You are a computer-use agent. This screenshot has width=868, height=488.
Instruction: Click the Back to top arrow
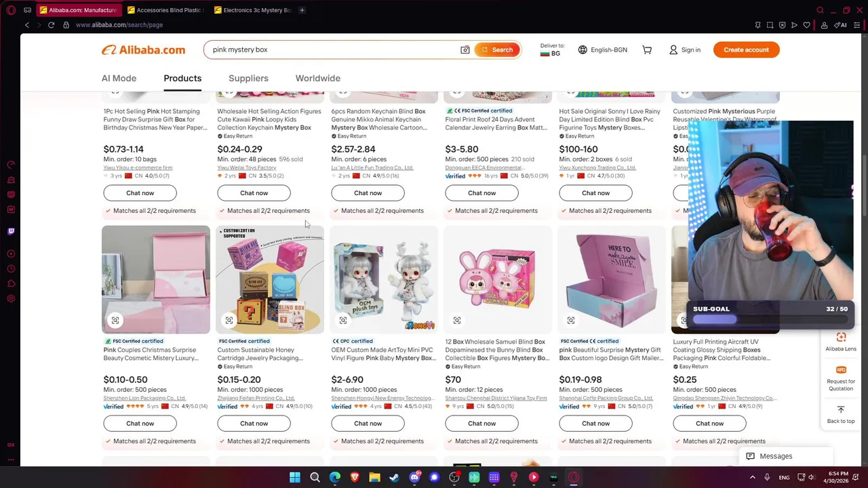coord(841,414)
